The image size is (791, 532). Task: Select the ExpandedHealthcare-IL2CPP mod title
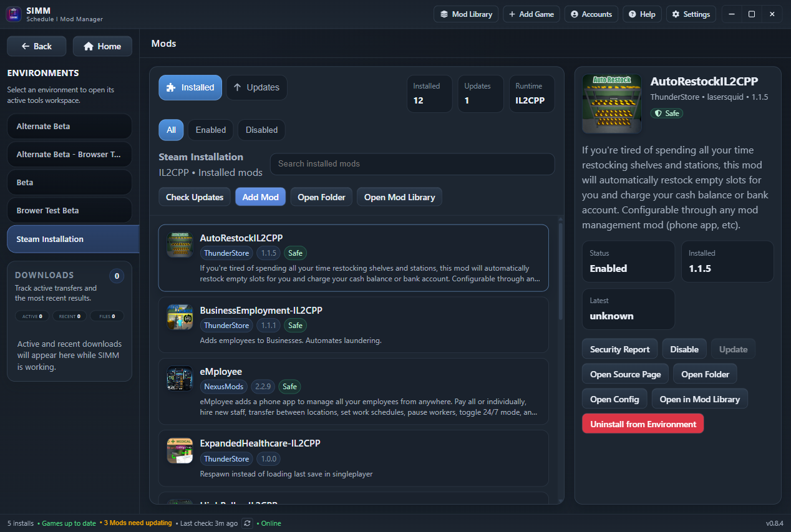(x=260, y=443)
